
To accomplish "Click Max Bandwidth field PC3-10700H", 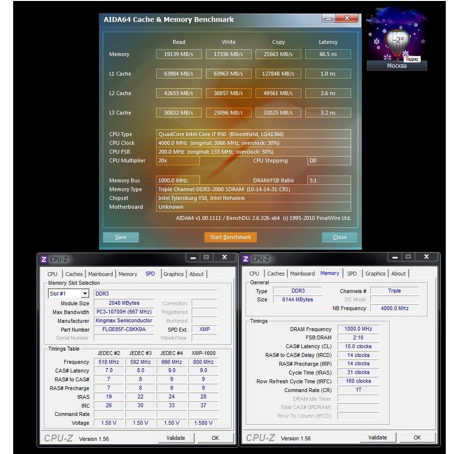I will coord(124,312).
